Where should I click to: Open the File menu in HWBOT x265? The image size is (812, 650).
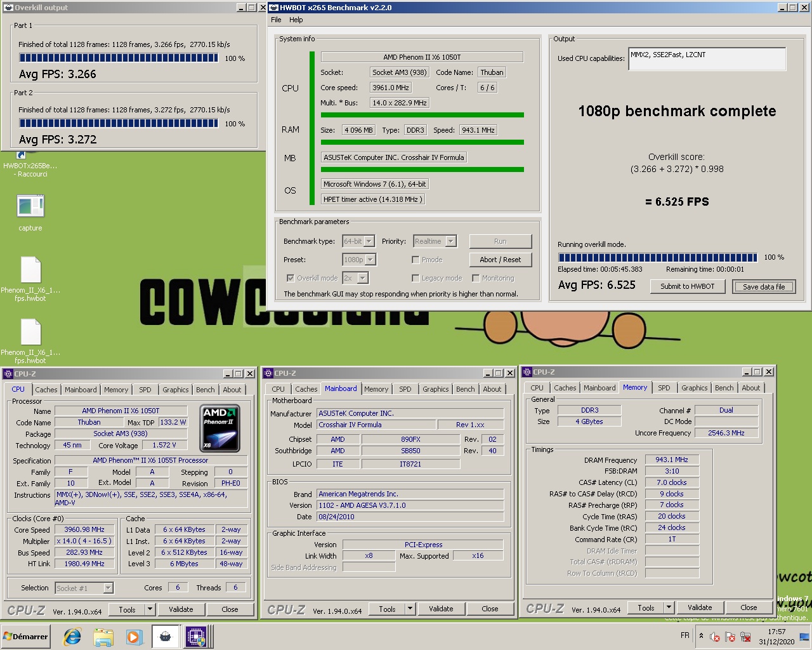[276, 20]
